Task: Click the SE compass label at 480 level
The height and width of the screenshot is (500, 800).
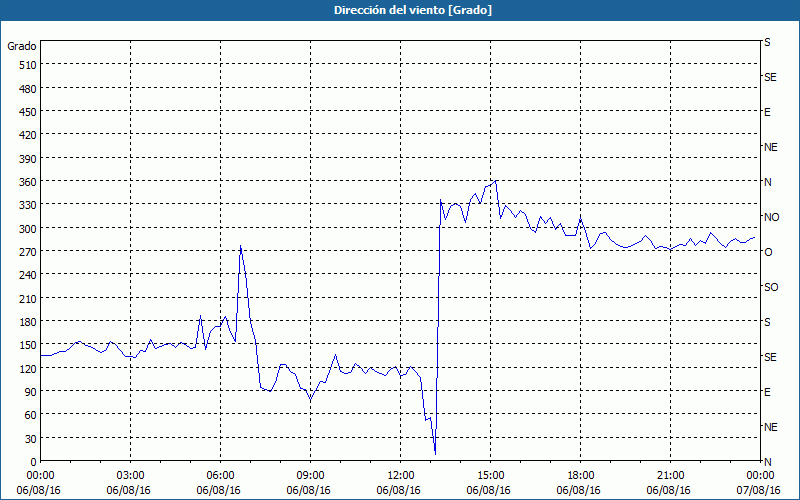Action: point(770,77)
